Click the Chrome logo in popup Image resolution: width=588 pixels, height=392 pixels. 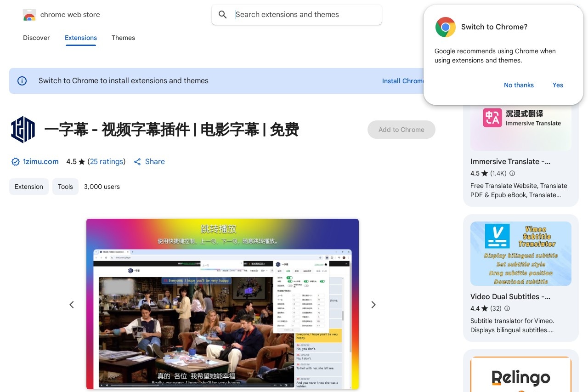tap(445, 27)
